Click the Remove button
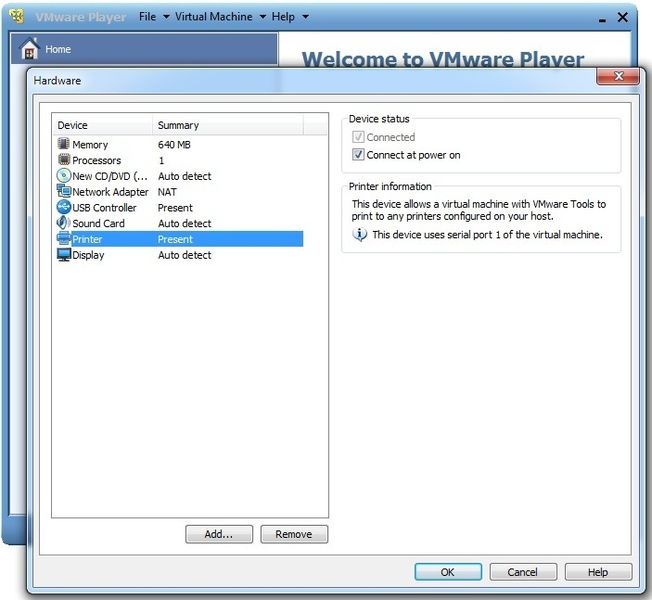 click(294, 534)
